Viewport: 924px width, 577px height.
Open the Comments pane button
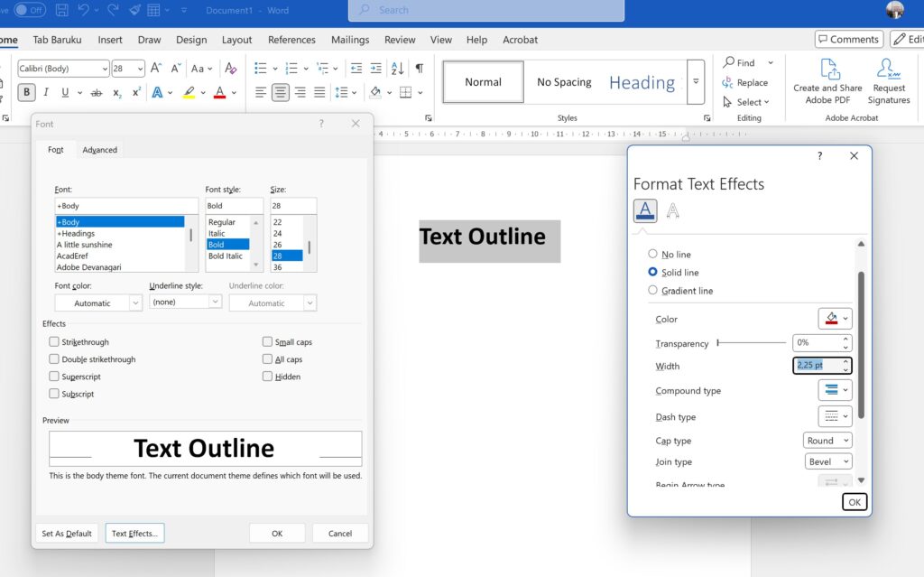[848, 39]
